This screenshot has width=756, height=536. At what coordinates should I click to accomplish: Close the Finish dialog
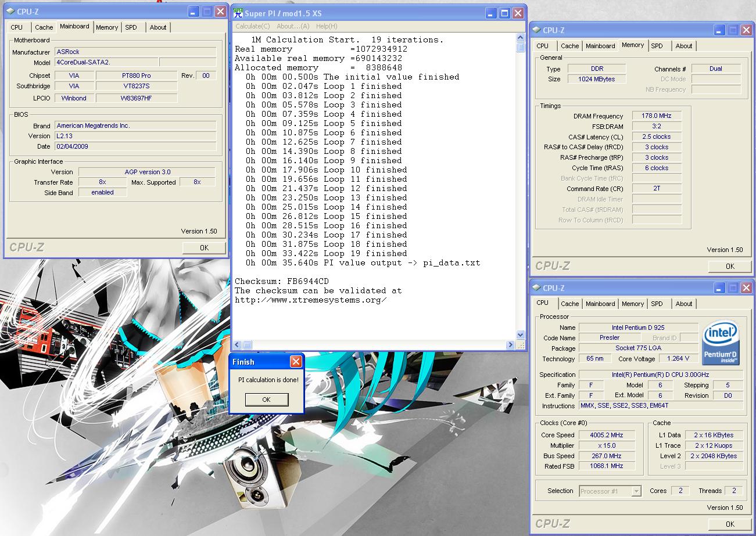[296, 362]
